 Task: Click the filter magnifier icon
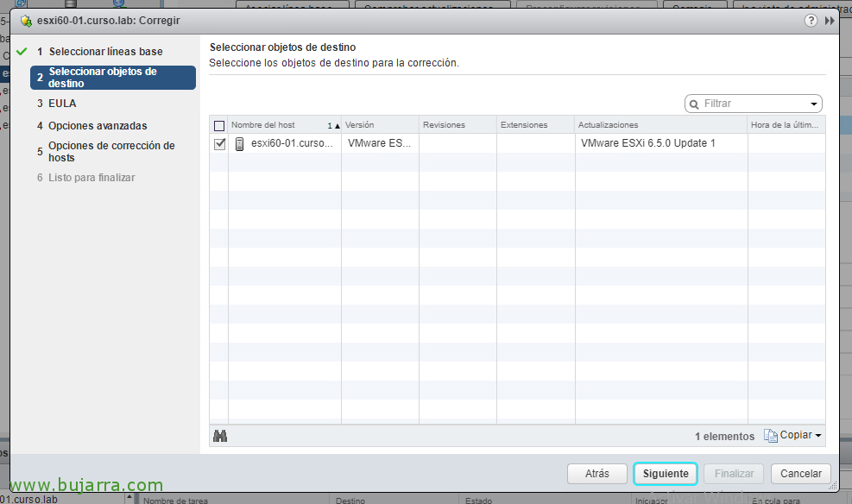(x=694, y=104)
